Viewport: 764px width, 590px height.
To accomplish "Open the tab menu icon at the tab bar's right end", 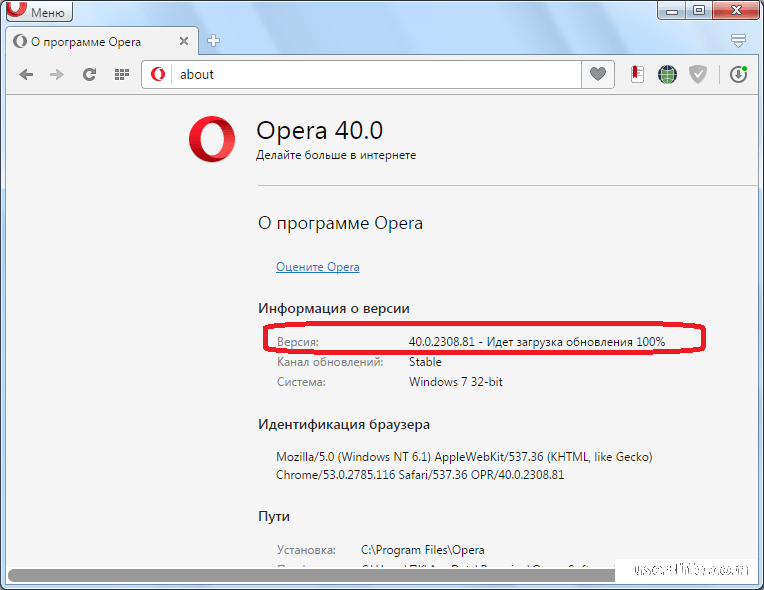I will (x=738, y=41).
